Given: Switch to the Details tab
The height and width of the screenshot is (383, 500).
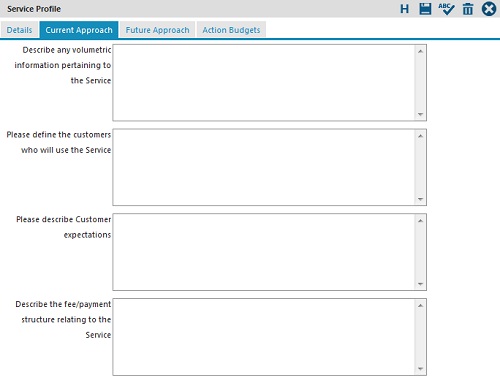Looking at the screenshot, I should 19,30.
